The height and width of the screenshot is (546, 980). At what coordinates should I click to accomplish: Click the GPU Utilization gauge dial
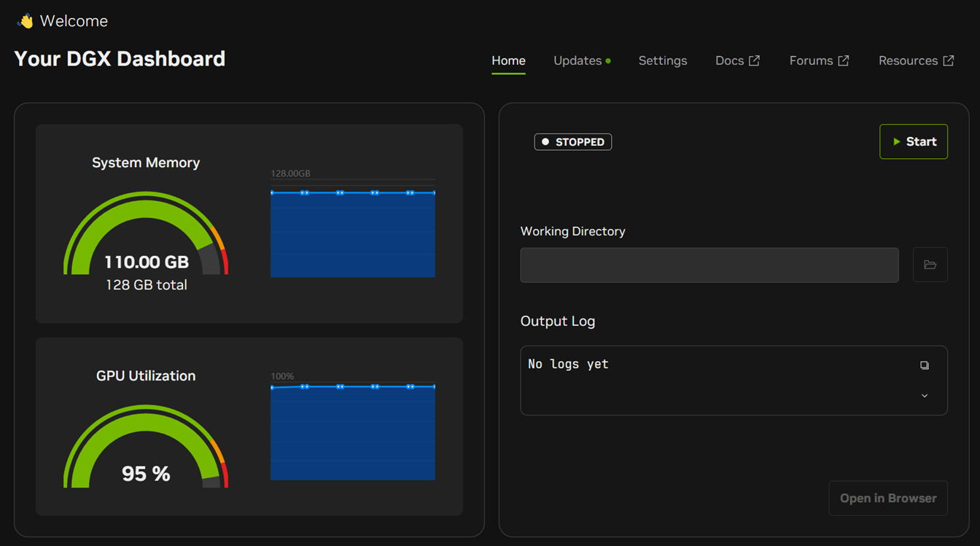146,446
